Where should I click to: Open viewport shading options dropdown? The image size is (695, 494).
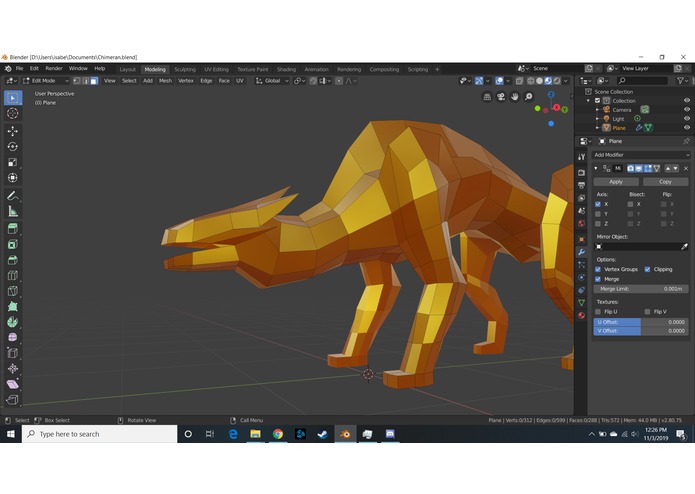(x=566, y=81)
